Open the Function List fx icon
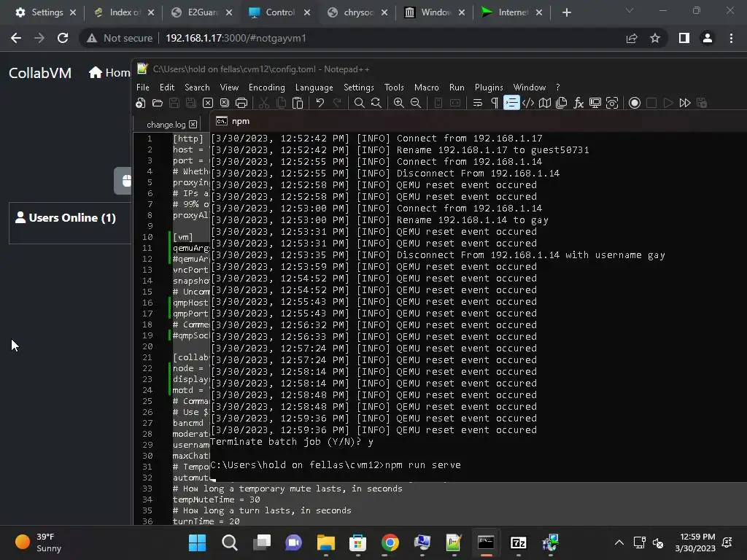Image resolution: width=747 pixels, height=560 pixels. [x=578, y=103]
